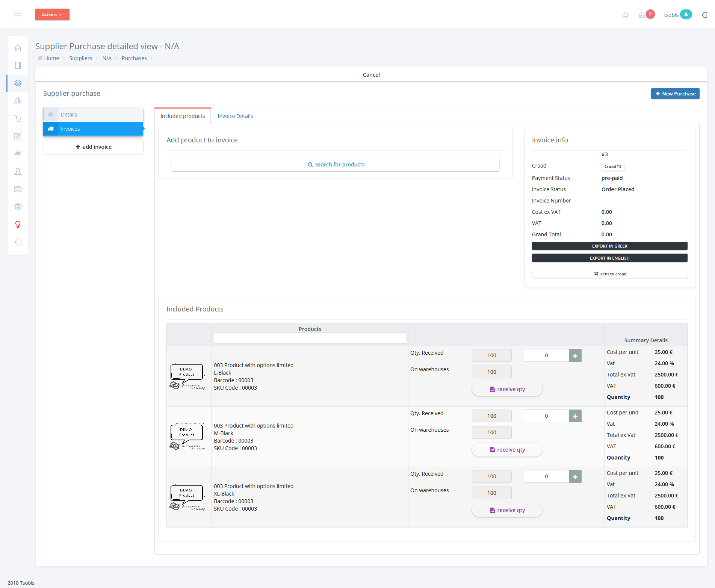
Task: Click plus button for M-Black row
Action: coord(575,416)
